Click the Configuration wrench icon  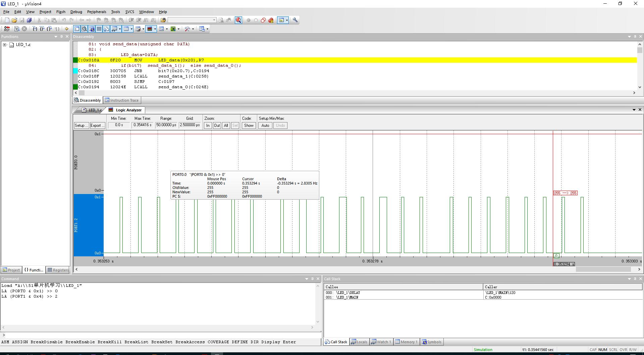295,20
